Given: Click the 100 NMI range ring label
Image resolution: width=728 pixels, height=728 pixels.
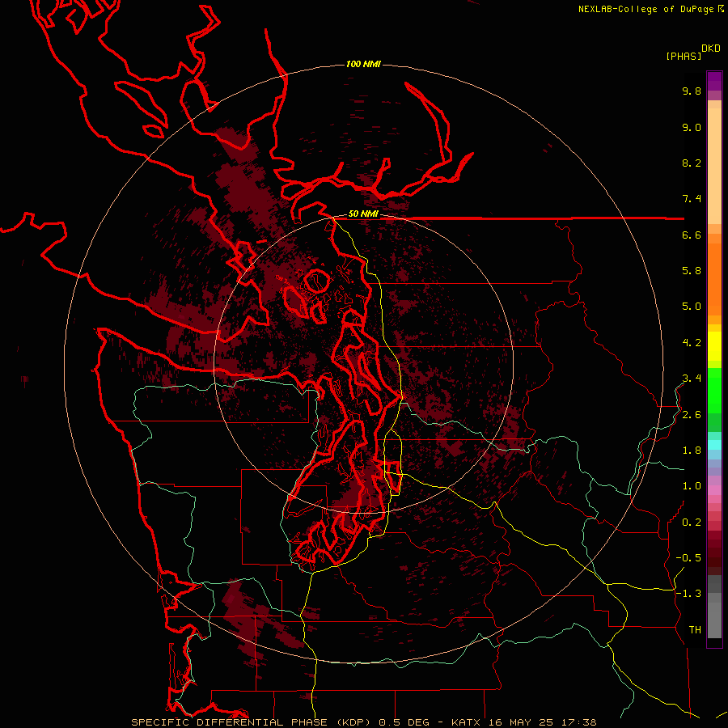Looking at the screenshot, I should (x=363, y=64).
